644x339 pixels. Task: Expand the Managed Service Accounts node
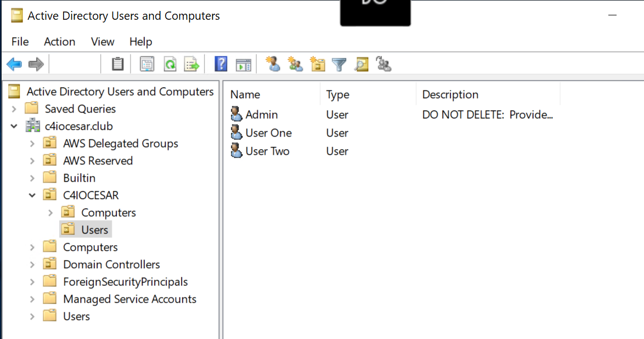coord(32,299)
